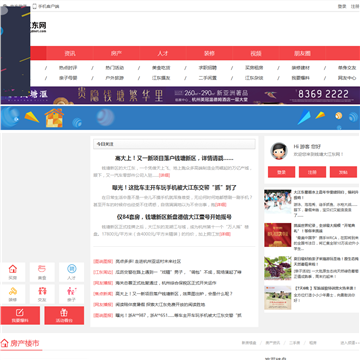This screenshot has width=360, height=360.
Task: Click the 美食吃货 sub-navigation link
Action: point(161,68)
